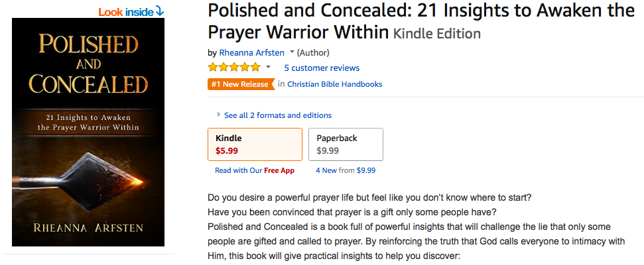Click Read with Our Free App link
The height and width of the screenshot is (265, 644).
[254, 170]
